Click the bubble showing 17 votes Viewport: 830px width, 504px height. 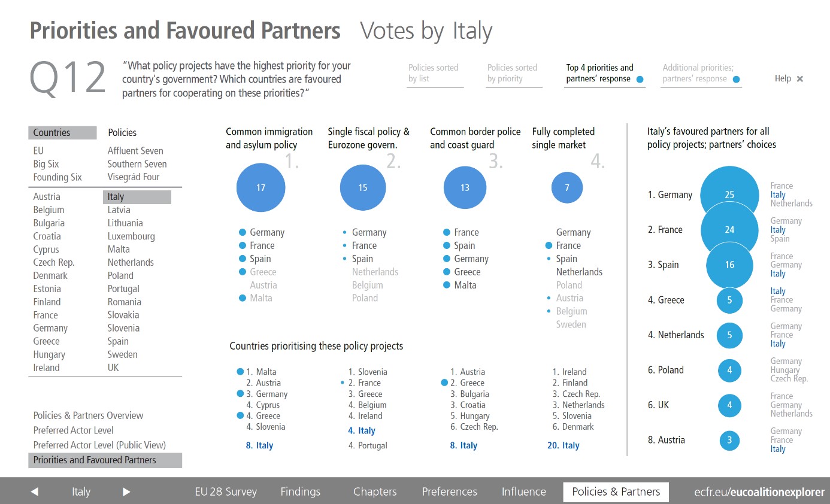260,187
